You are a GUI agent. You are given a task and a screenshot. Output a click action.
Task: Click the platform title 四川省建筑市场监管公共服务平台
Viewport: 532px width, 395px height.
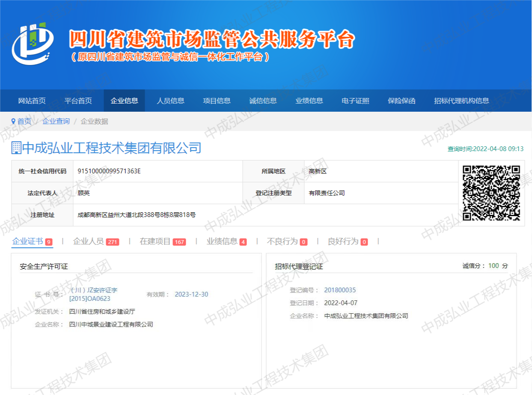click(212, 39)
